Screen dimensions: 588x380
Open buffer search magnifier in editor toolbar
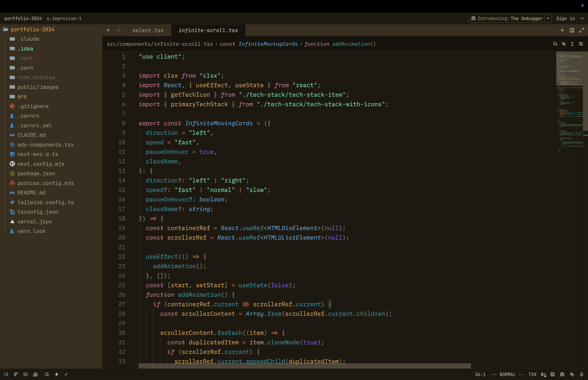pyautogui.click(x=555, y=44)
